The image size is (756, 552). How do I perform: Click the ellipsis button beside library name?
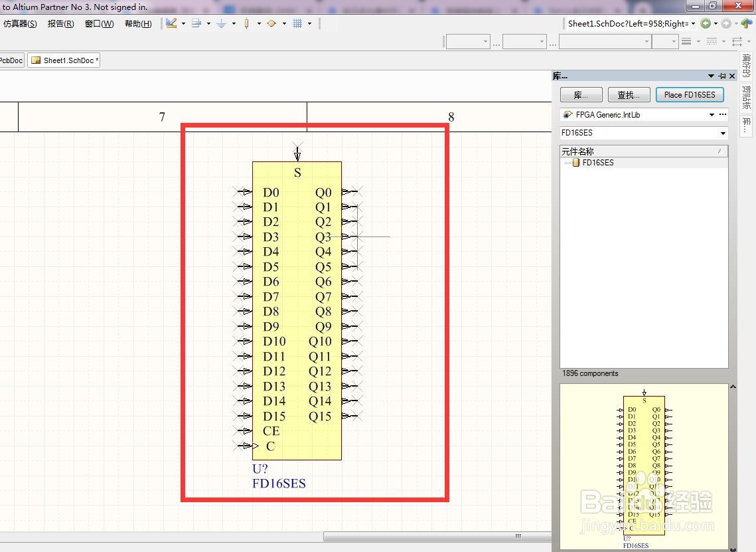coord(723,114)
